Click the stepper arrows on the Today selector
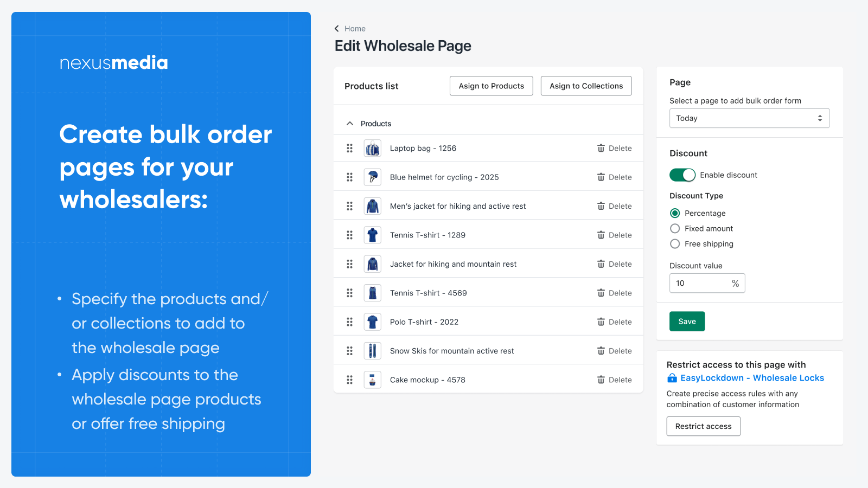 pyautogui.click(x=820, y=118)
